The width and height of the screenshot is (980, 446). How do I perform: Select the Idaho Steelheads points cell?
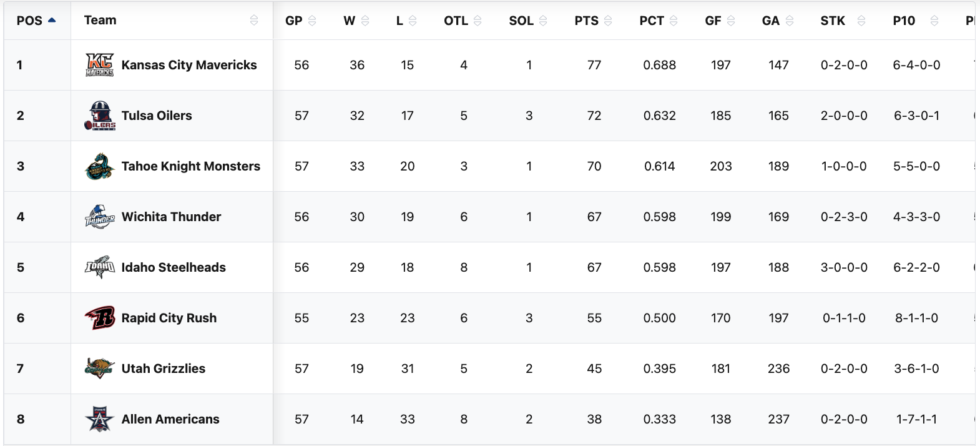tap(594, 267)
